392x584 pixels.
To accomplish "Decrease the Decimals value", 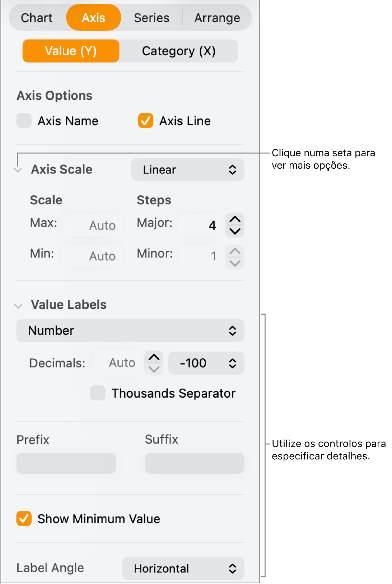I will tap(154, 369).
